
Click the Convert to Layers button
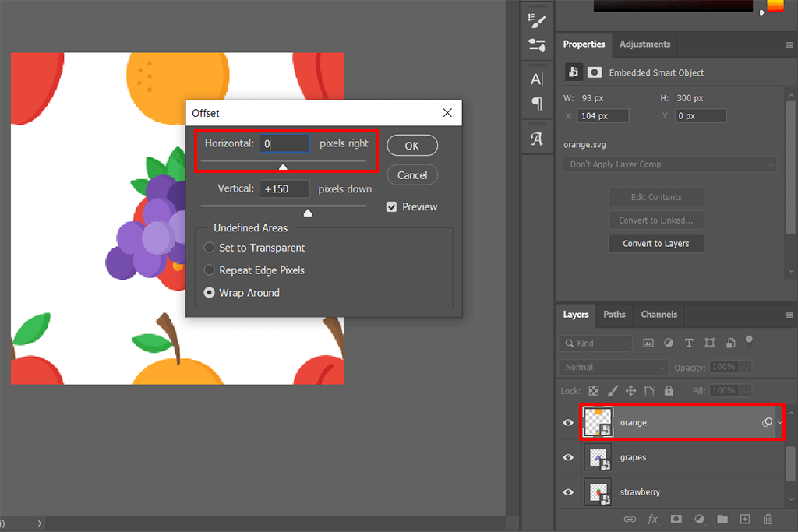click(656, 244)
